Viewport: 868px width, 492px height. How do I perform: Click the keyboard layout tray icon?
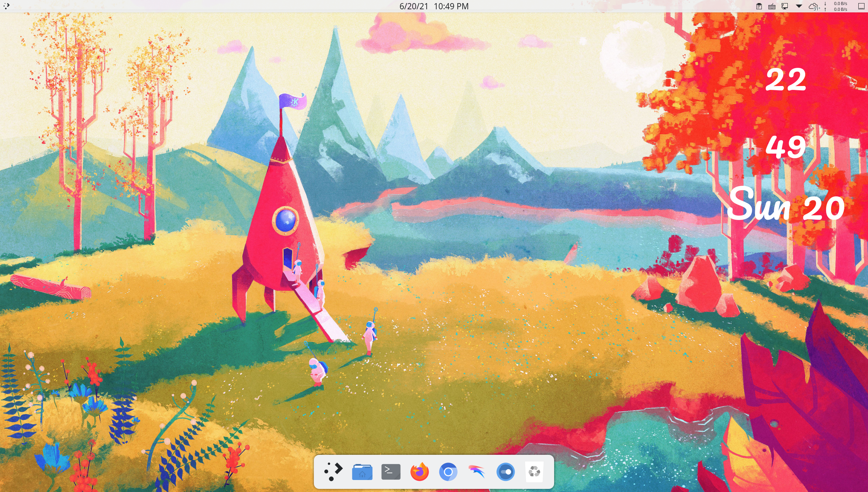(x=772, y=6)
